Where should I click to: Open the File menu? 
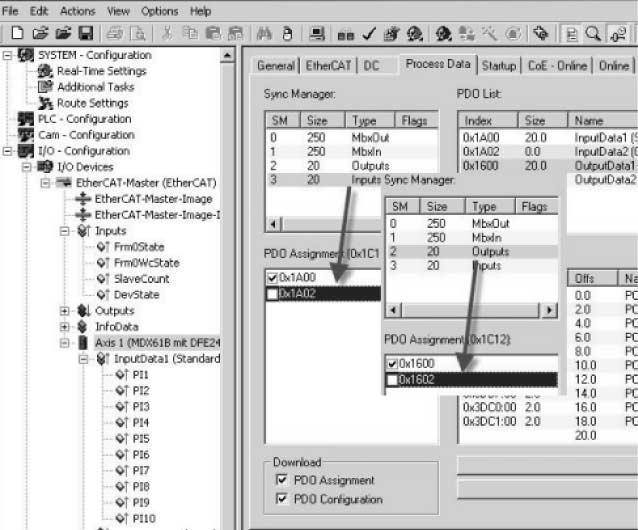point(10,11)
